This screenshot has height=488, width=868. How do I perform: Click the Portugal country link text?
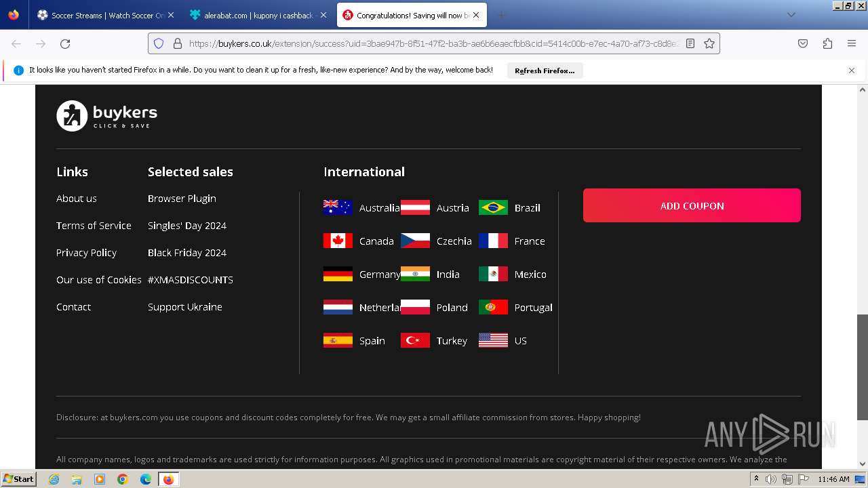(534, 308)
